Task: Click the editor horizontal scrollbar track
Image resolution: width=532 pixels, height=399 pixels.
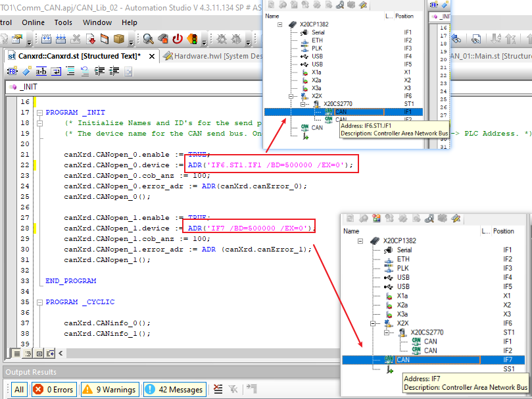Action: [x=203, y=354]
